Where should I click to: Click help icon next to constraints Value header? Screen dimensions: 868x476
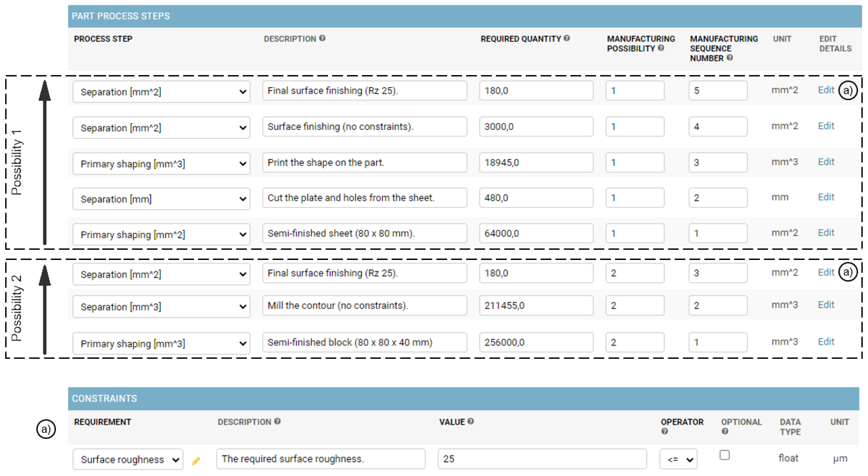pos(471,421)
